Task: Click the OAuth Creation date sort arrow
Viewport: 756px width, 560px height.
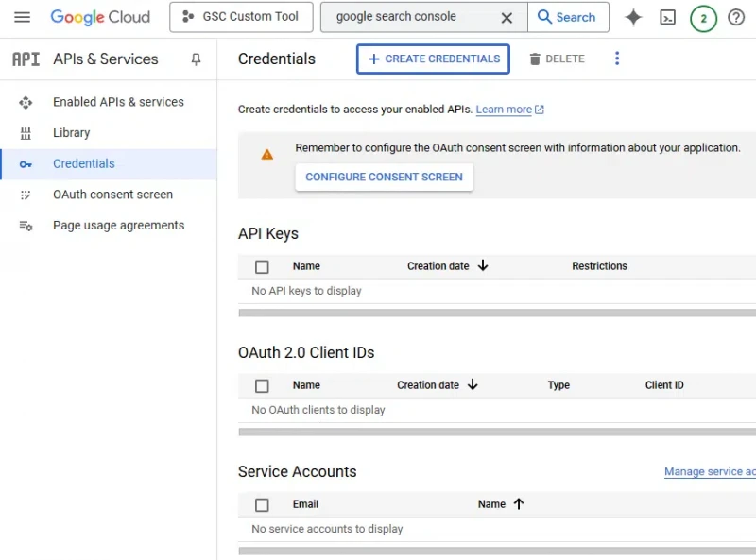Action: tap(472, 384)
